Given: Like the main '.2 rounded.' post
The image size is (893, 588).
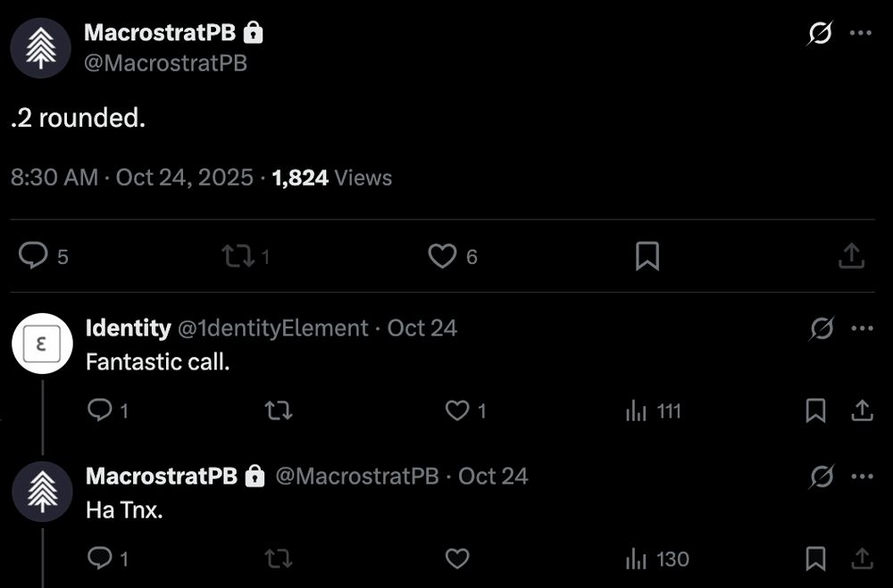Looking at the screenshot, I should [443, 257].
